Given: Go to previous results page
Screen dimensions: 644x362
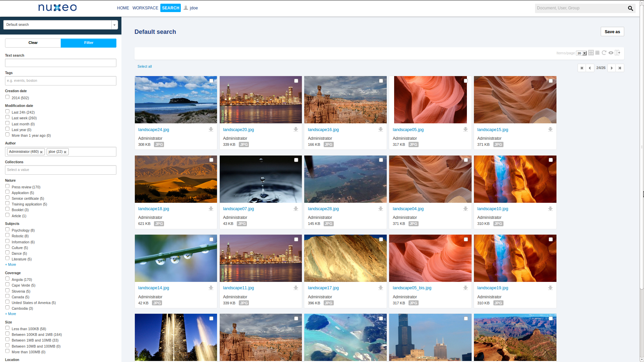Looking at the screenshot, I should pos(590,68).
